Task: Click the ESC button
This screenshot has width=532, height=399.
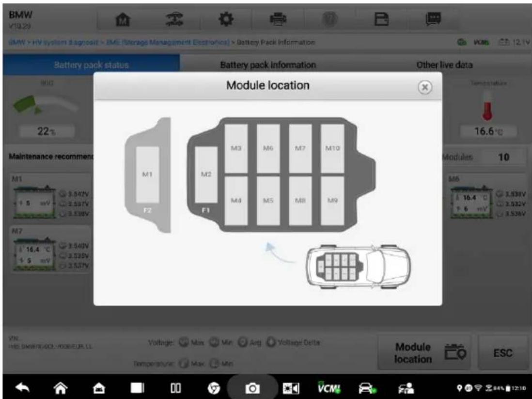Action: click(503, 353)
